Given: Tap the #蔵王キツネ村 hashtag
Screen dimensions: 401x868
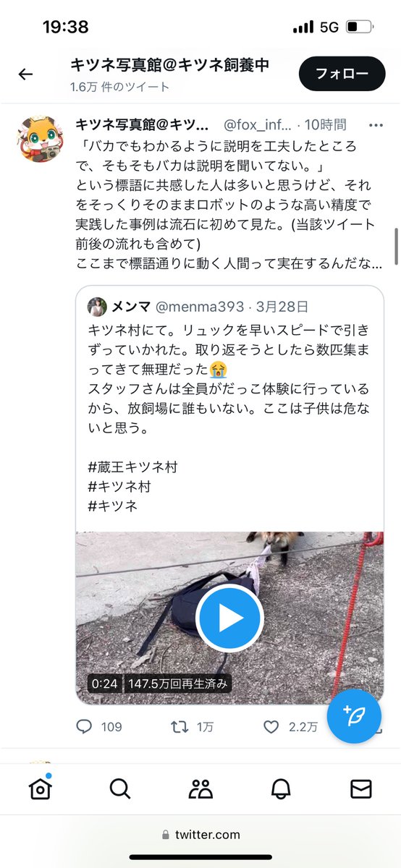Looking at the screenshot, I should pos(132,468).
